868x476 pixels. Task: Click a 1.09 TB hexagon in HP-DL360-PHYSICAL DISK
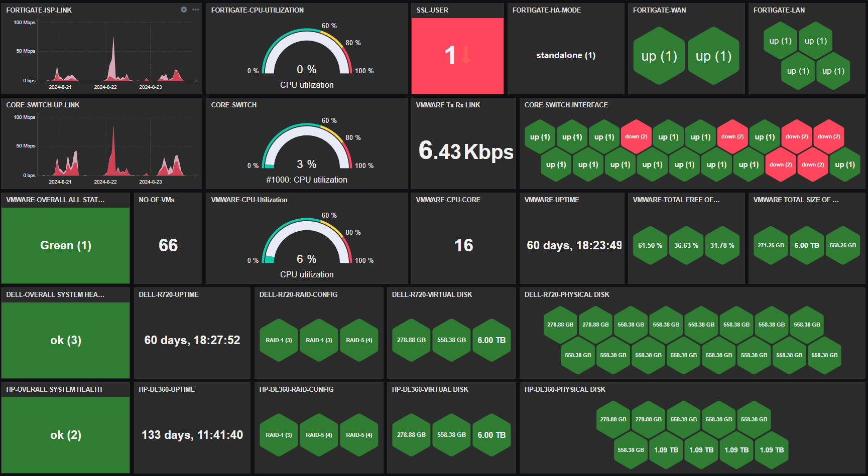pos(666,450)
